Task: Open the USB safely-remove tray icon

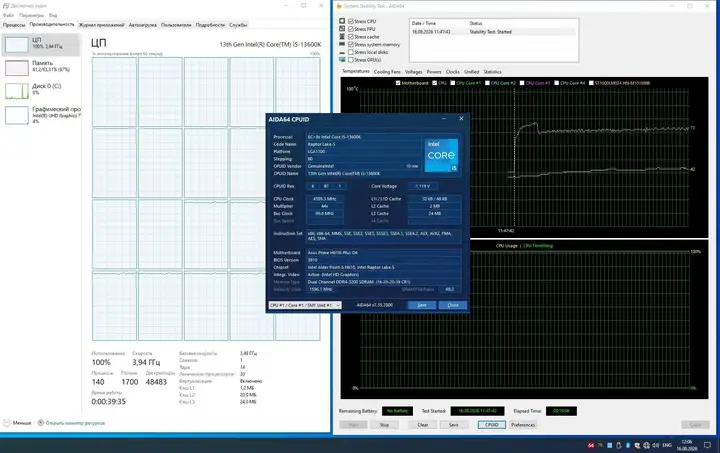Action: pos(619,445)
